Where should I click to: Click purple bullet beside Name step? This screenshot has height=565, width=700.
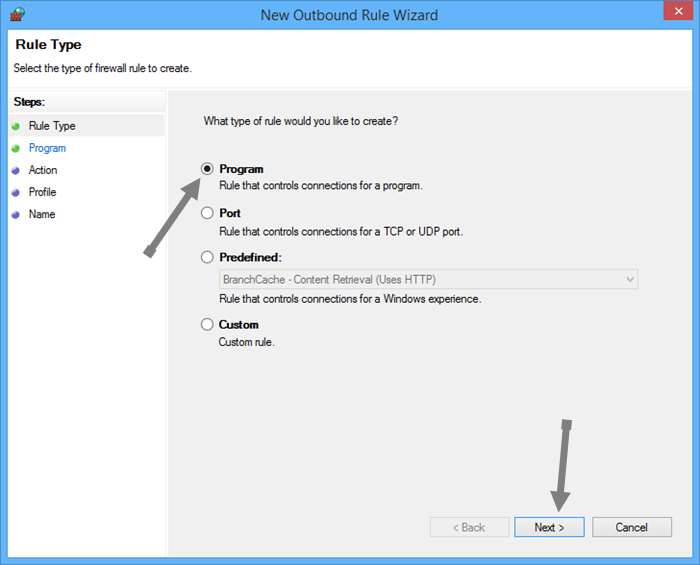pos(16,215)
